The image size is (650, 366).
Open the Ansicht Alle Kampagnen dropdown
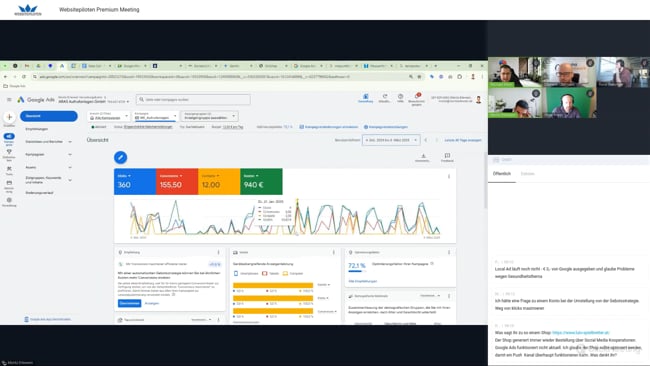point(109,116)
